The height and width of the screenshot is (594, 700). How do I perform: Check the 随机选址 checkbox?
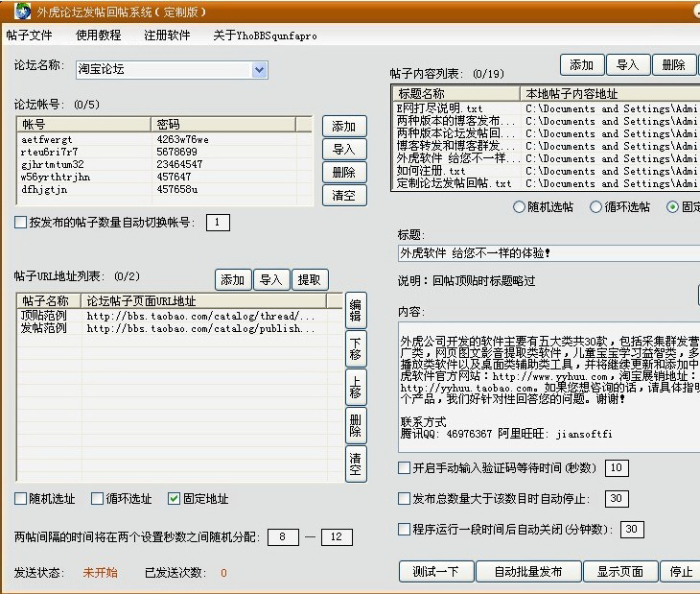tap(21, 499)
